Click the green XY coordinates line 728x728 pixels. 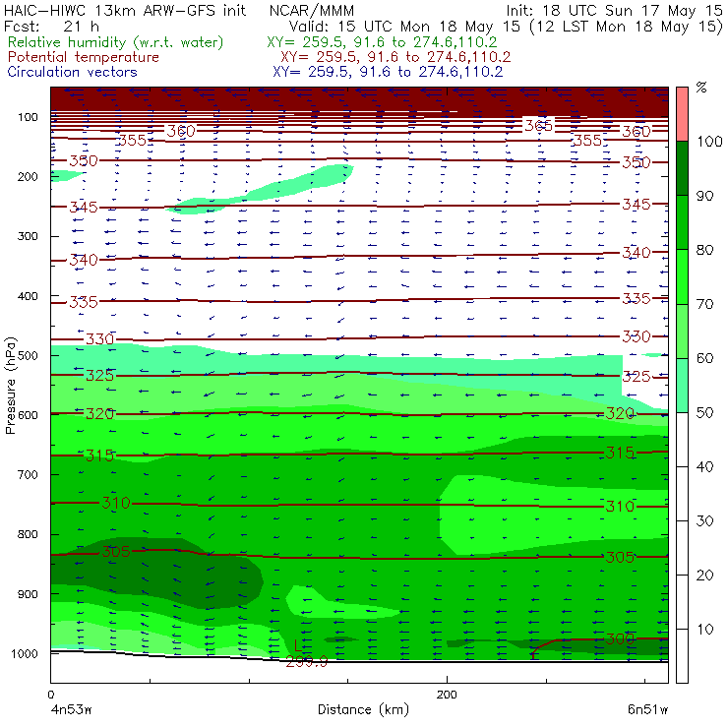click(x=382, y=42)
